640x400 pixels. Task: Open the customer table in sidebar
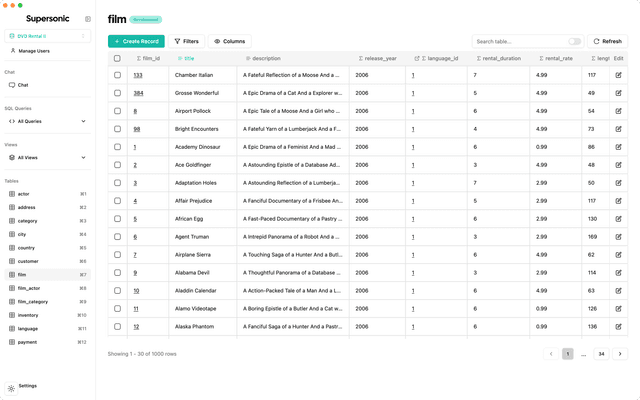click(x=28, y=261)
